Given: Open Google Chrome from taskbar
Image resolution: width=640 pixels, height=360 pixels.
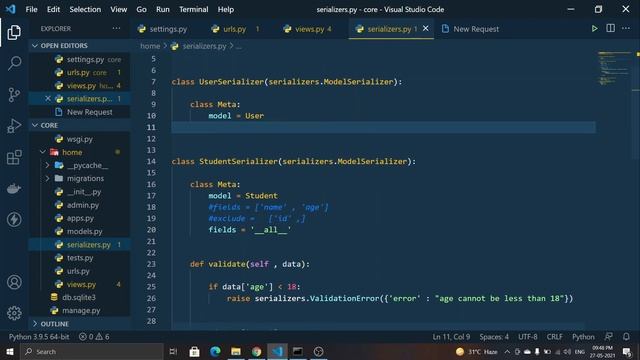Looking at the screenshot, I should tap(256, 351).
